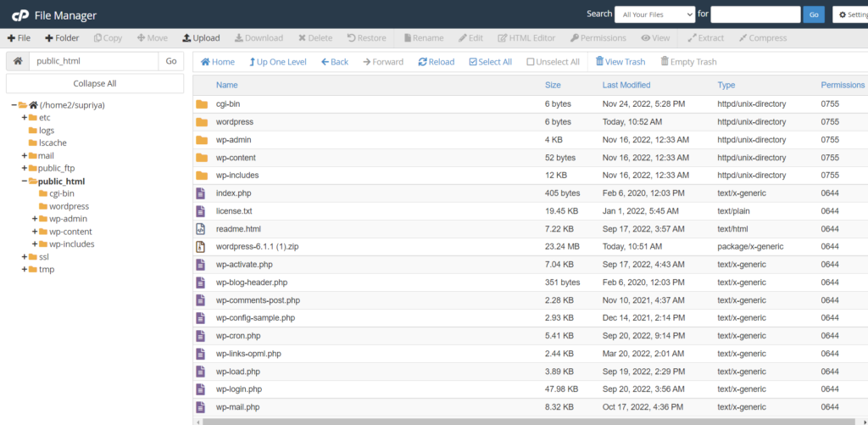Click the public_html path input field
868x425 pixels.
click(x=93, y=61)
